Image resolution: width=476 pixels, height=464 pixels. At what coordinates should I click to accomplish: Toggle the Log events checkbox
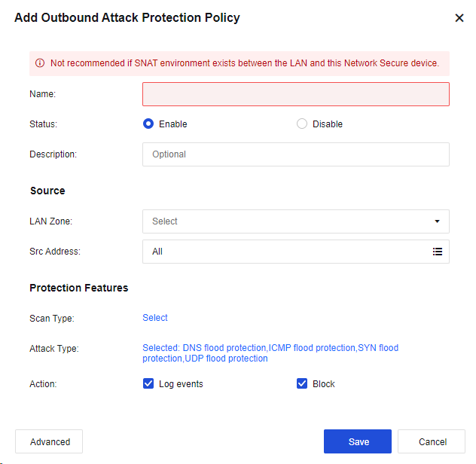click(148, 383)
